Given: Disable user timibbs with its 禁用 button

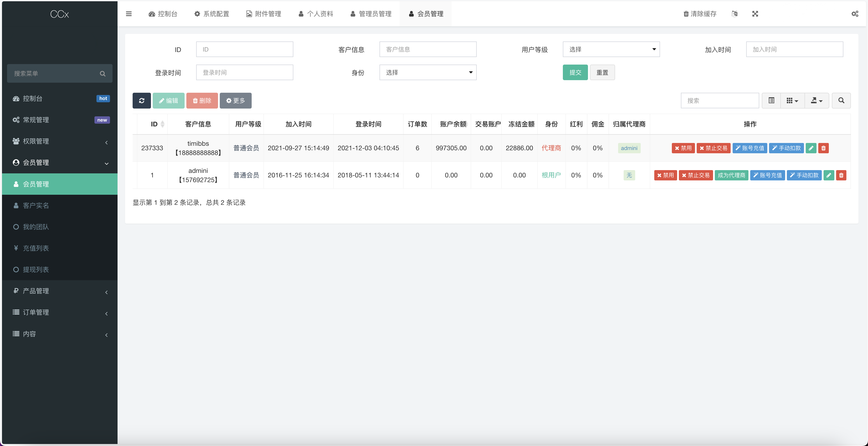Looking at the screenshot, I should coord(683,148).
